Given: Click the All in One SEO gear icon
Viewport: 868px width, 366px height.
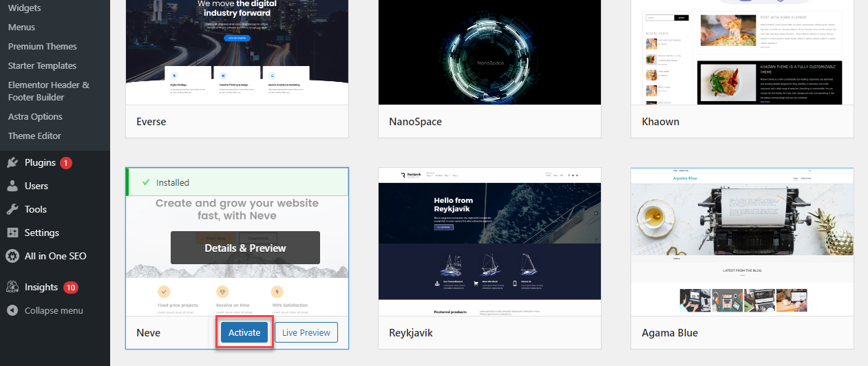Looking at the screenshot, I should point(12,256).
